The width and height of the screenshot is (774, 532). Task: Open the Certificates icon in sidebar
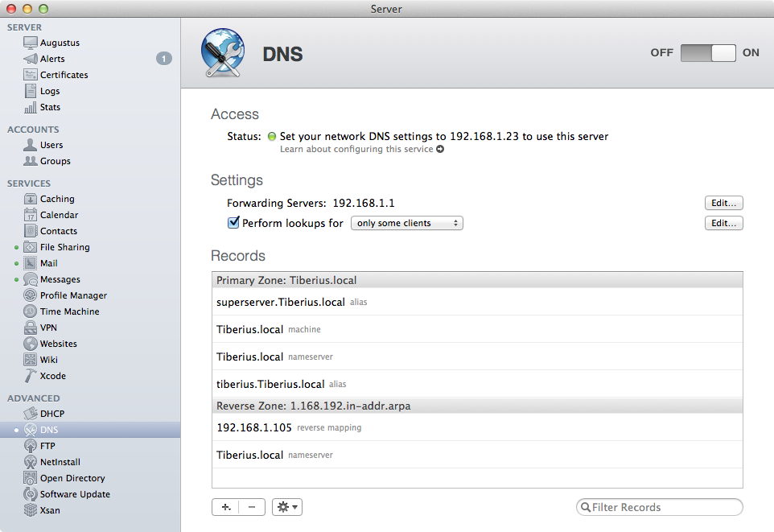pos(30,75)
